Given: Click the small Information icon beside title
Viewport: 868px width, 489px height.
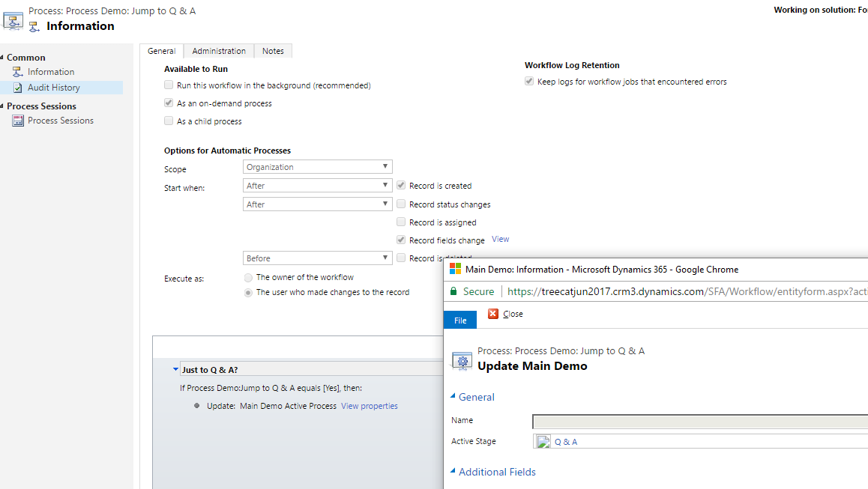Looking at the screenshot, I should pos(34,26).
